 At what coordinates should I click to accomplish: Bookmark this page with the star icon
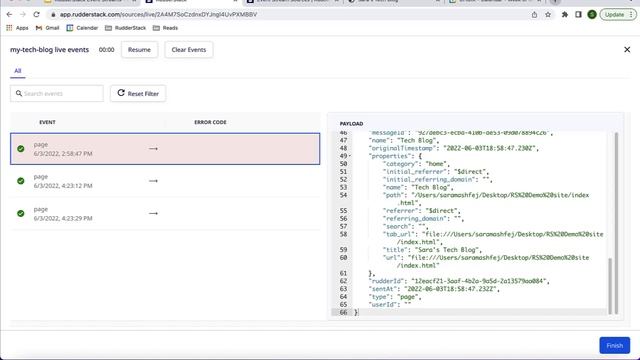coord(548,14)
